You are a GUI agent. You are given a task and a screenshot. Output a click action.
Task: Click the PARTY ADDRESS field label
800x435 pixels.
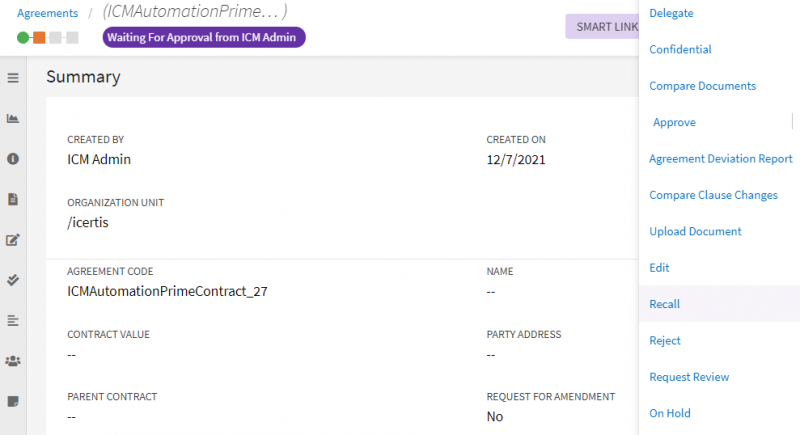tap(524, 335)
